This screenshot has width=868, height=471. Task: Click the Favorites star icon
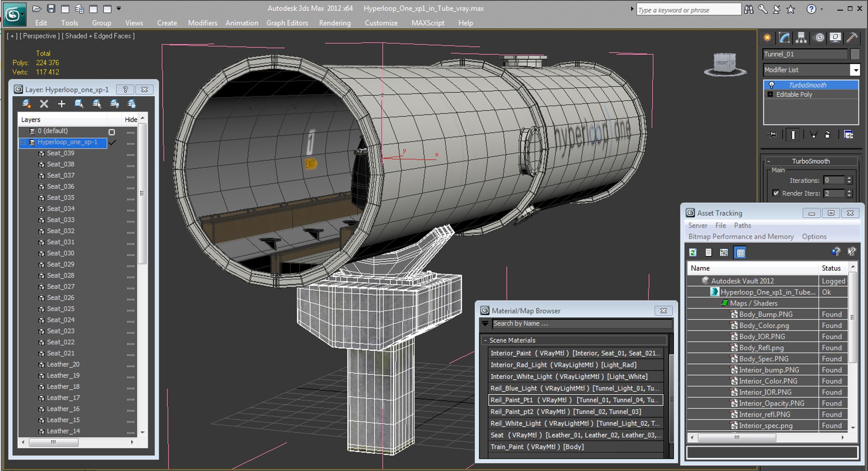[x=791, y=9]
